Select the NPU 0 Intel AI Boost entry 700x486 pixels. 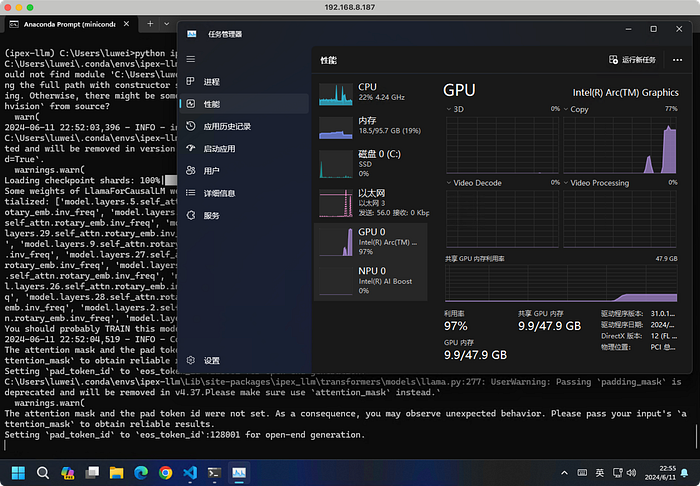(371, 281)
